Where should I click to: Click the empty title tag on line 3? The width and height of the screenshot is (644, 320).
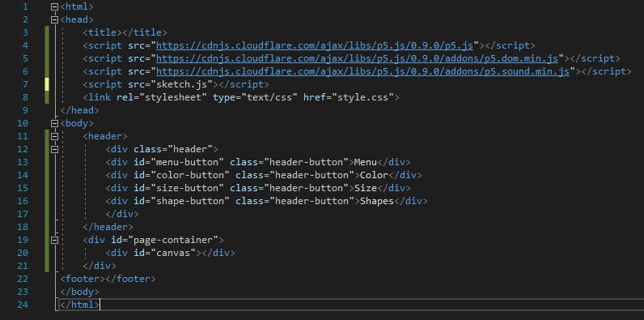(125, 32)
